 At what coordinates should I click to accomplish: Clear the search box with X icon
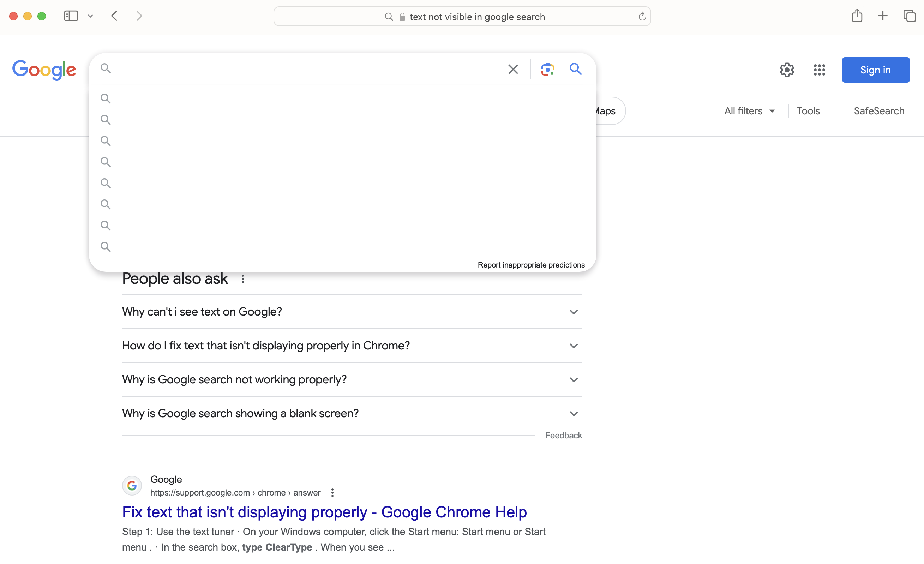[x=512, y=70]
